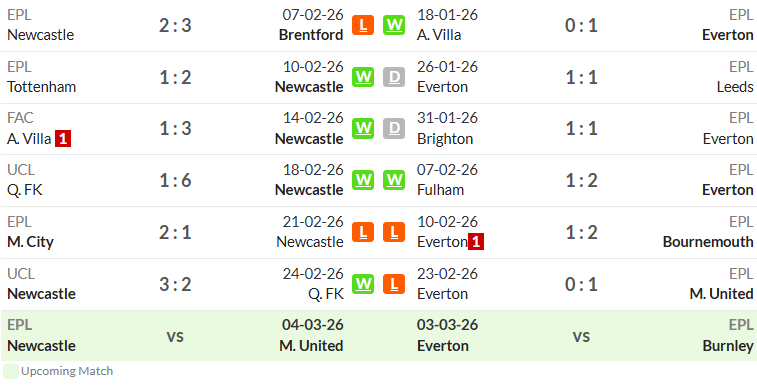
Task: Open the 1 : 6 score of Q. FK match
Action: [175, 181]
